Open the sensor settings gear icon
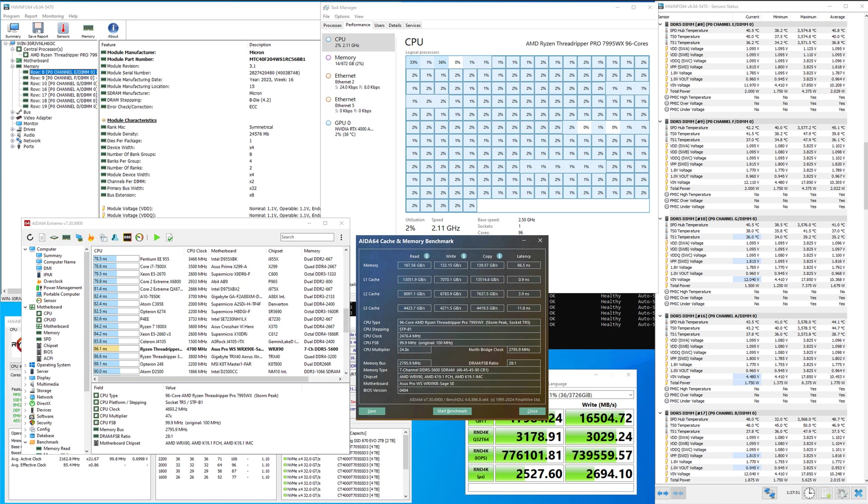868x504 pixels. [x=842, y=493]
